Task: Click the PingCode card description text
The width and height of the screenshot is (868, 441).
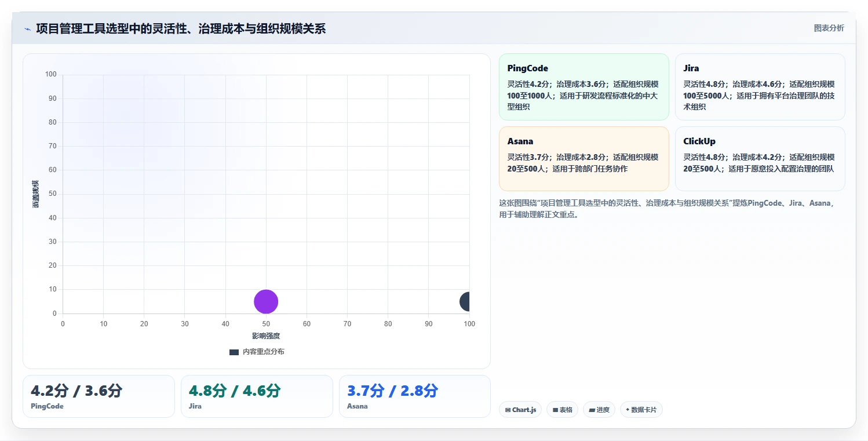Action: (583, 96)
